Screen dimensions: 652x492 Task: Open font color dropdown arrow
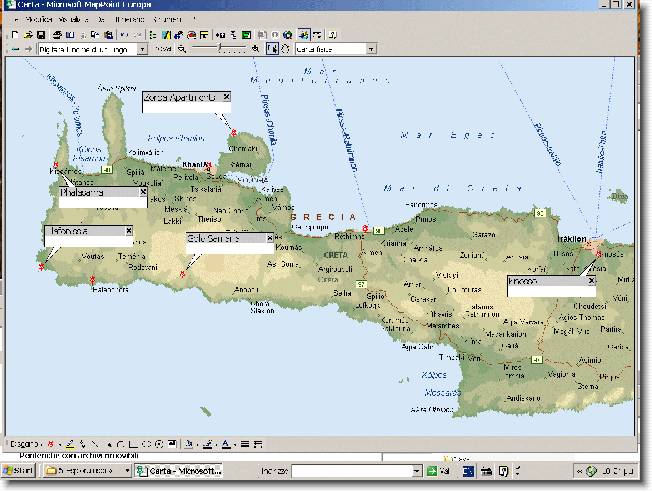(235, 445)
